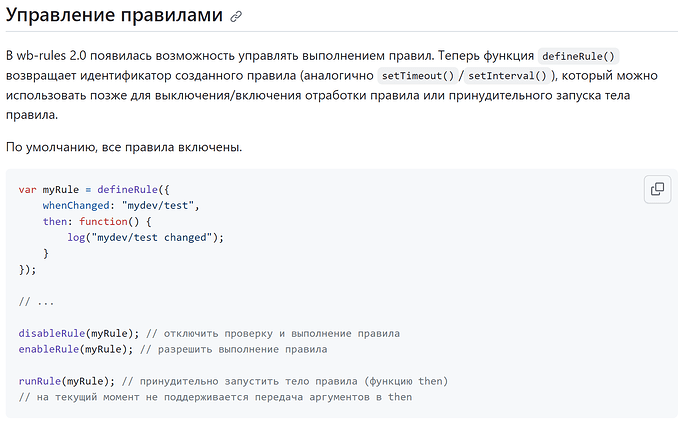690x421 pixels.
Task: Click the anchor link icon beside the heading
Action: tap(236, 17)
